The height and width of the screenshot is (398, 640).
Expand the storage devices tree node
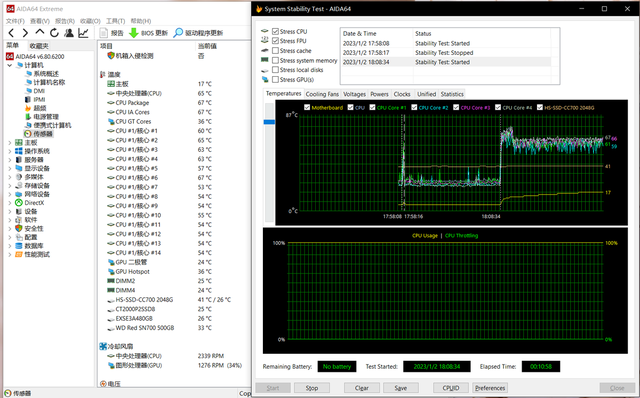[10, 185]
